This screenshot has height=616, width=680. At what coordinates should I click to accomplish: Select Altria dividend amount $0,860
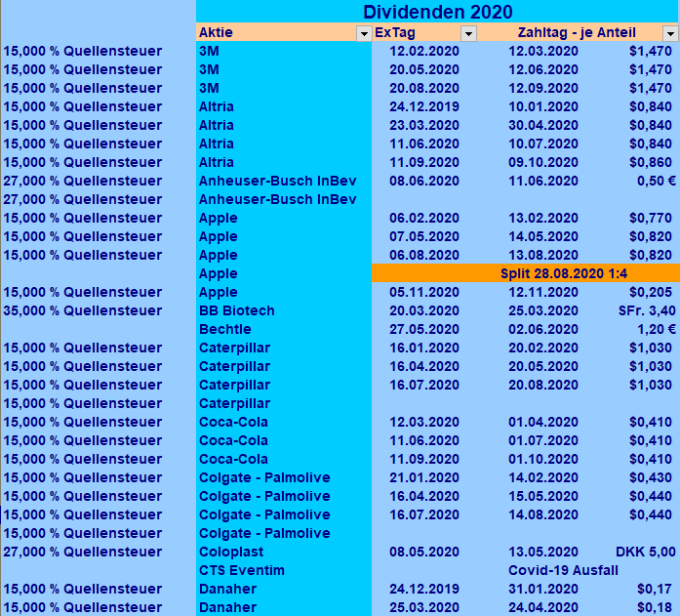click(651, 163)
